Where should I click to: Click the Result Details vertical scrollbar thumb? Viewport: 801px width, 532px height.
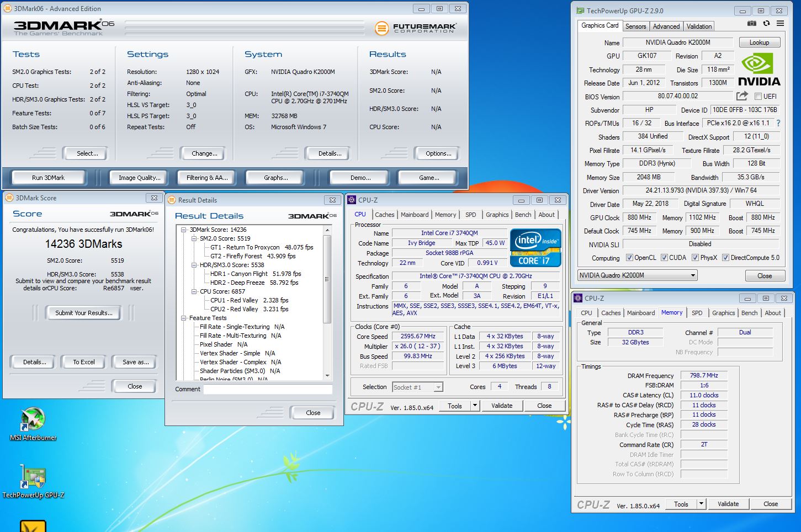[327, 279]
